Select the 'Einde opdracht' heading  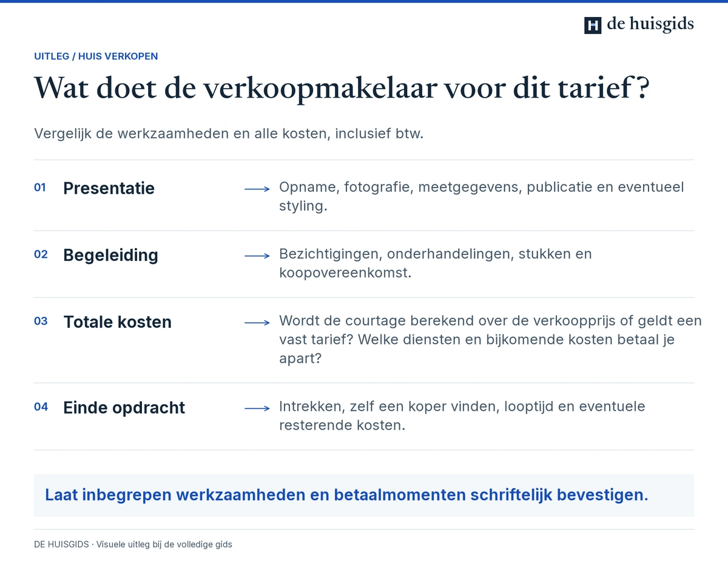point(124,407)
